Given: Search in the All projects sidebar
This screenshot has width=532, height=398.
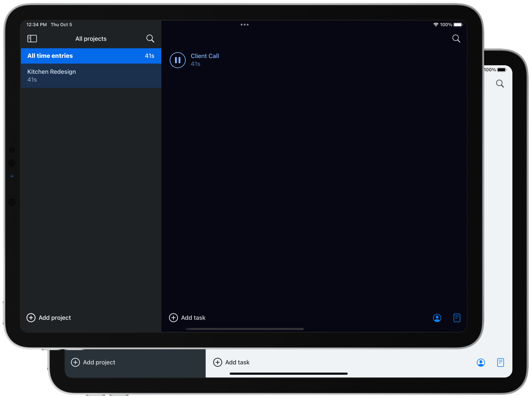Looking at the screenshot, I should [150, 38].
